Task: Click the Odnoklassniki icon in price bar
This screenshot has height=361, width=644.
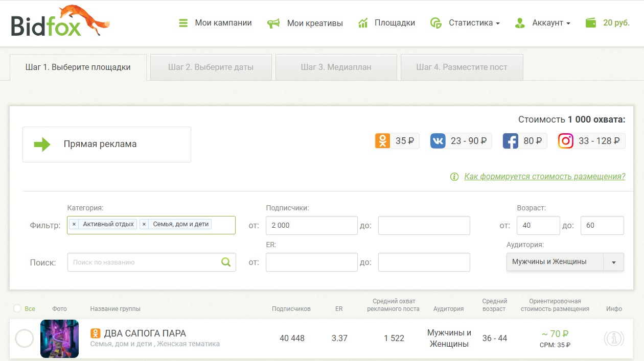Action: (382, 141)
